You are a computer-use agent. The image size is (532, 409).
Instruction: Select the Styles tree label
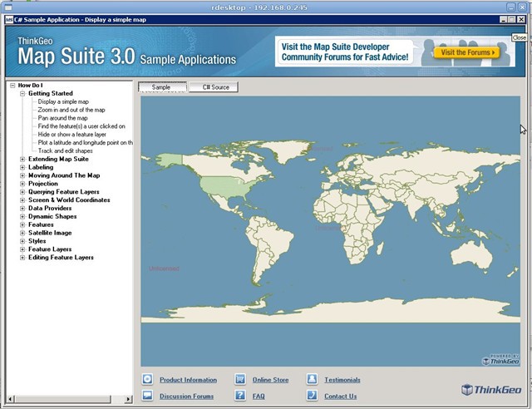37,241
